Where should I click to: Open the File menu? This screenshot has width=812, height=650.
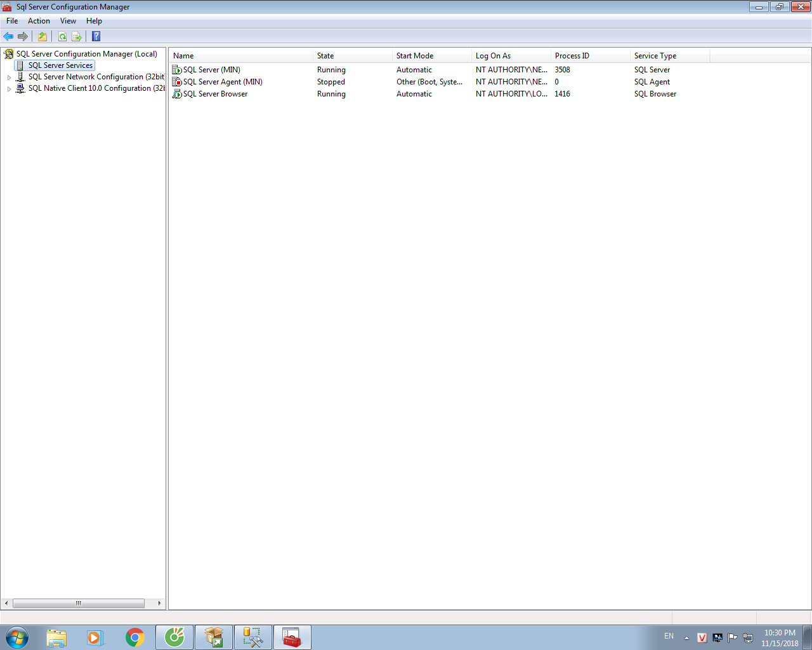(12, 21)
